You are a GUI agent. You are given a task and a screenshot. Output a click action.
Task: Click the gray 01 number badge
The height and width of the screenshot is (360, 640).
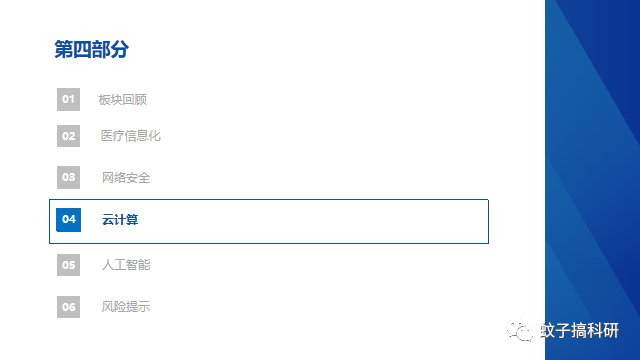(x=68, y=99)
